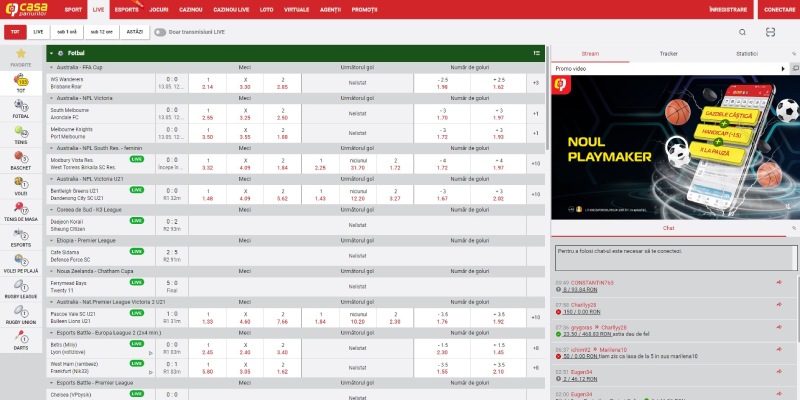The image size is (800, 400).
Task: Click the Noul Playmaker promo video
Action: coord(676,147)
